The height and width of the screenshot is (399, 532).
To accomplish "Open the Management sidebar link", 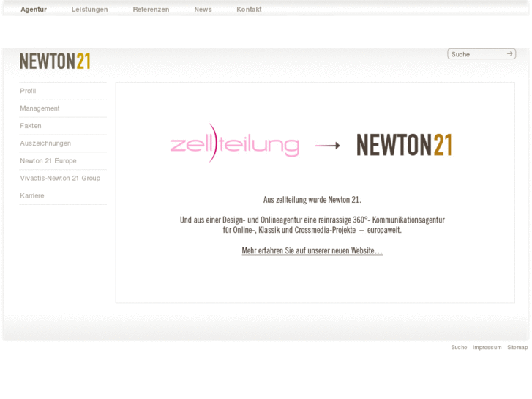I will [40, 108].
